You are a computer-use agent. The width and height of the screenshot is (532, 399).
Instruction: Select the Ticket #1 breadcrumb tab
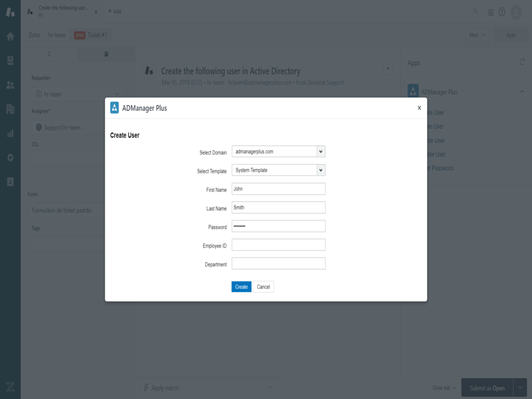[x=91, y=35]
